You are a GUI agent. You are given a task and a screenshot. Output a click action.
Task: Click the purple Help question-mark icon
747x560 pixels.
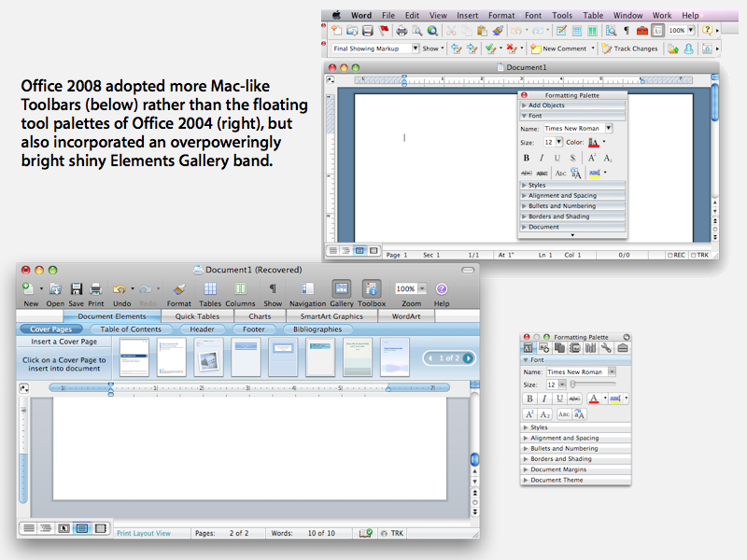tap(442, 288)
